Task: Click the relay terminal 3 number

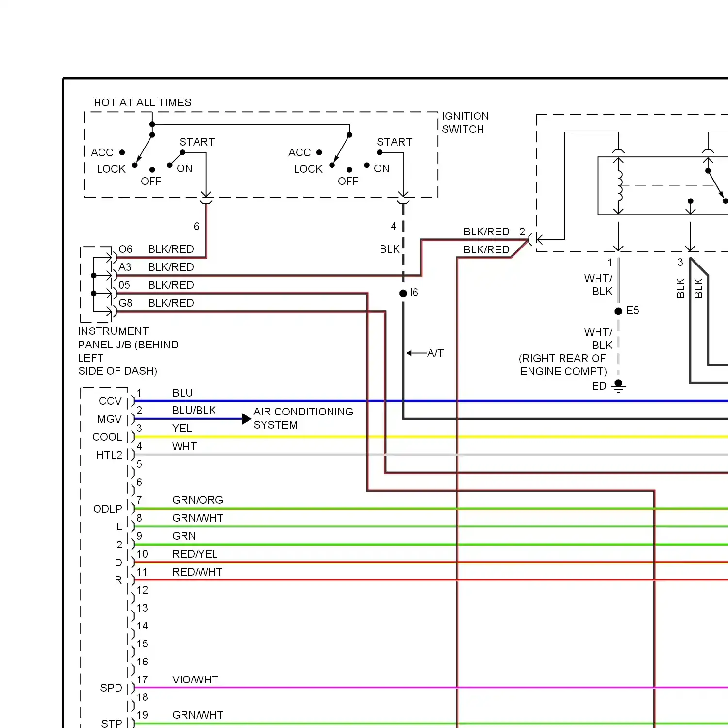Action: (680, 262)
